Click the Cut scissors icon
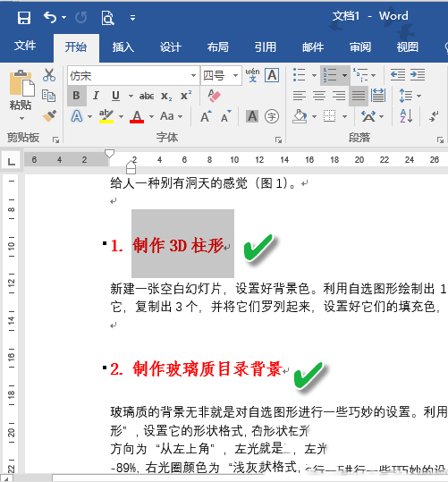This screenshot has height=482, width=448. 49,75
